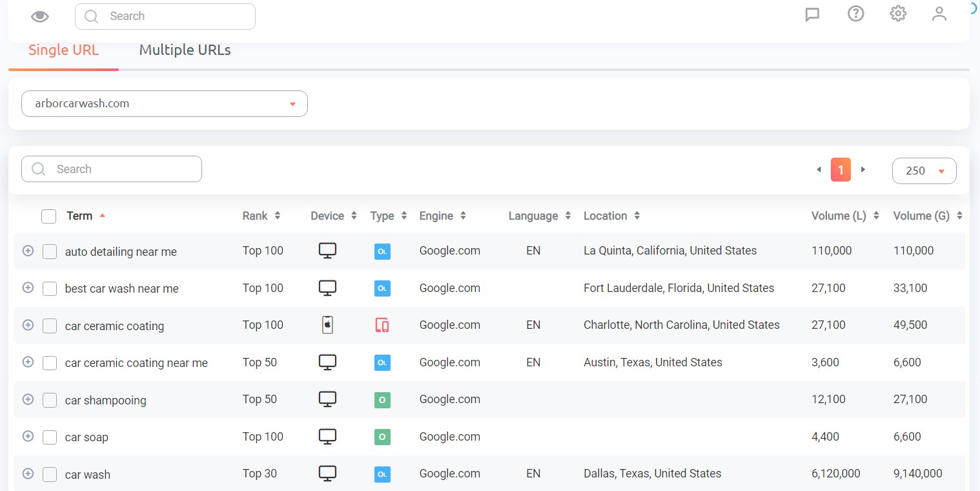Sort table by Rank column
The image size is (980, 491).
(261, 216)
